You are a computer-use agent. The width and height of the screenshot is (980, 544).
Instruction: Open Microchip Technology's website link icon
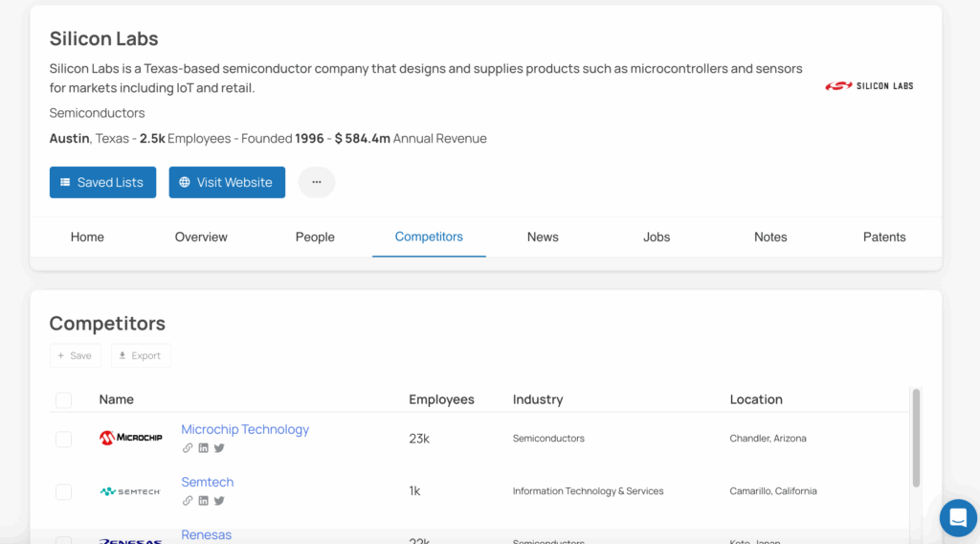point(188,448)
